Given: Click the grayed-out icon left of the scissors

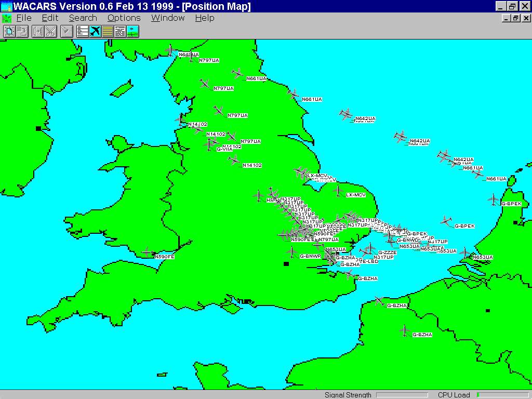Looking at the screenshot, I should 38,31.
